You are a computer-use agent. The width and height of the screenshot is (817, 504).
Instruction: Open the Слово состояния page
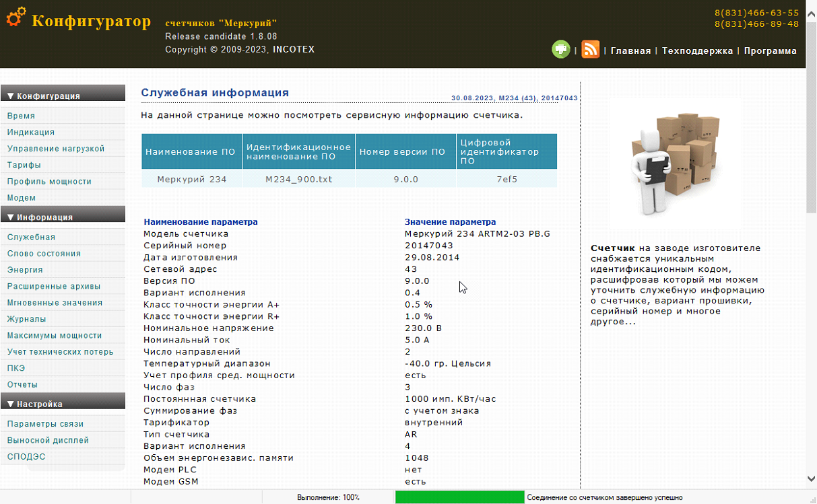(x=44, y=254)
